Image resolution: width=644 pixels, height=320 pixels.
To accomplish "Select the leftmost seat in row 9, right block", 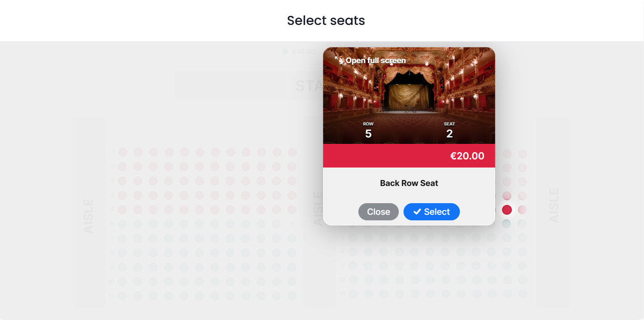I will 353,266.
